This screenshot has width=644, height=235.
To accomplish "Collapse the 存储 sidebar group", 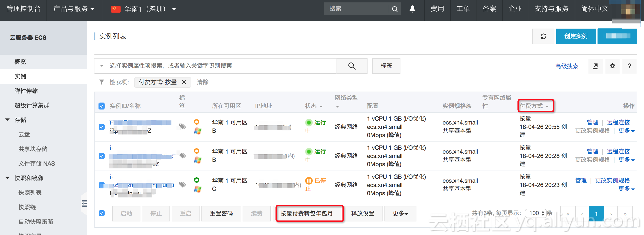I will pos(8,120).
